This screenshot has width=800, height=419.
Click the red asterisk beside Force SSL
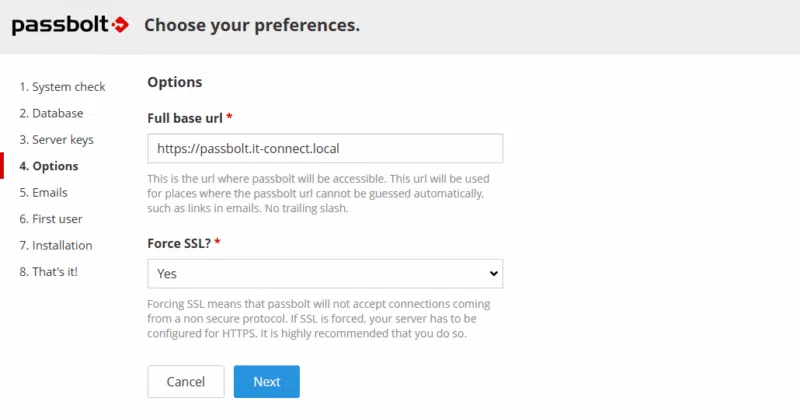pos(216,242)
